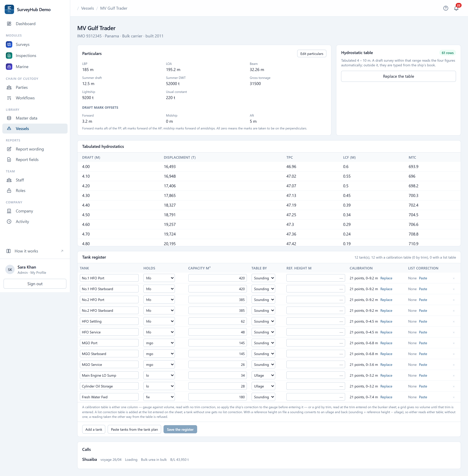Open the Inspections module icon
The image size is (468, 476).
(x=9, y=56)
